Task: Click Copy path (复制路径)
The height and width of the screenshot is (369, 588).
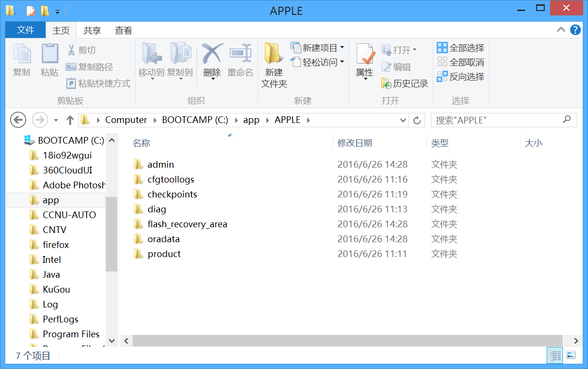Action: (89, 67)
